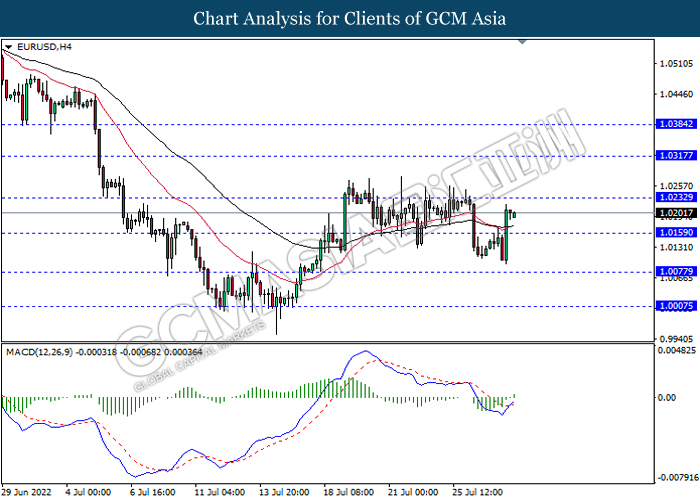
Task: Click the chart shift marker triangle at top
Action: click(x=522, y=42)
